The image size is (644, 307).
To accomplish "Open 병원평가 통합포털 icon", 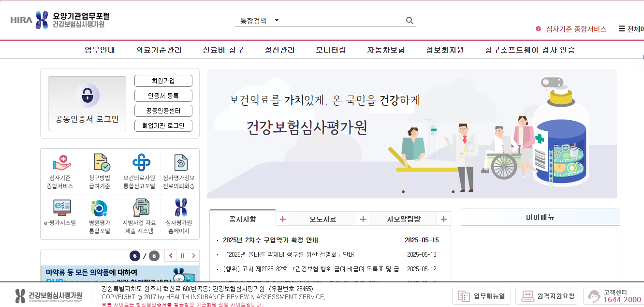I will click(x=100, y=216).
